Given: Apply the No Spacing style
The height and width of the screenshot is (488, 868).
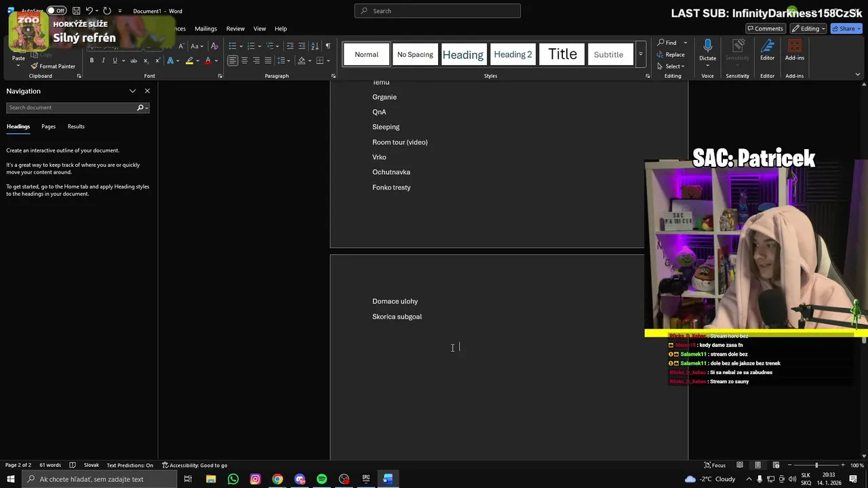Looking at the screenshot, I should [x=415, y=54].
